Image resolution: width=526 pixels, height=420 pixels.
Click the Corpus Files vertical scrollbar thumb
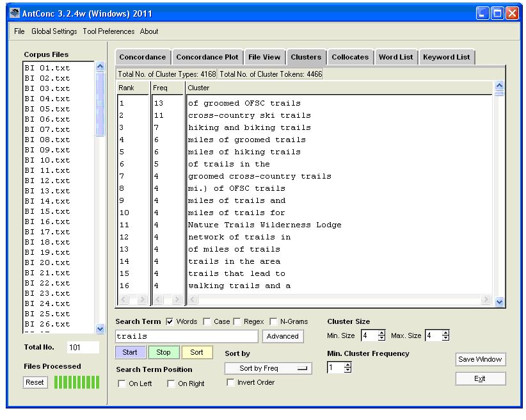[100, 104]
